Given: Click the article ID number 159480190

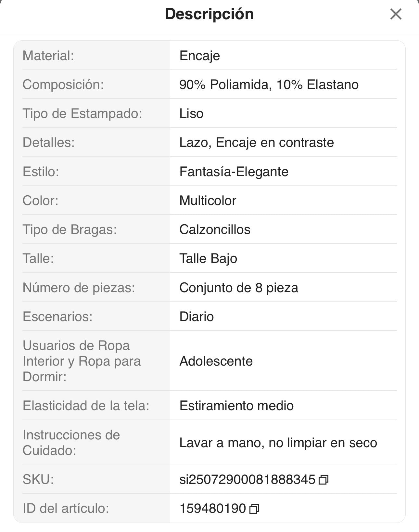Looking at the screenshot, I should click(212, 509).
